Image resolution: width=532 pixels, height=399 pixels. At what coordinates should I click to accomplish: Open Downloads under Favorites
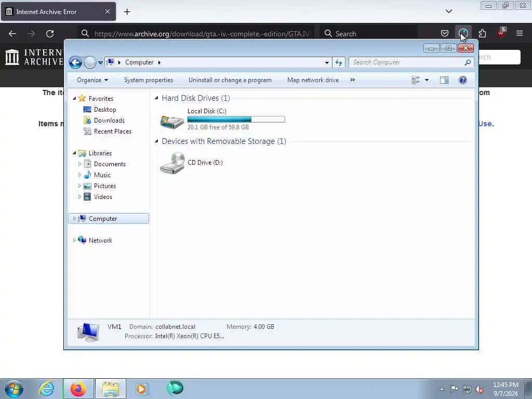(x=109, y=121)
